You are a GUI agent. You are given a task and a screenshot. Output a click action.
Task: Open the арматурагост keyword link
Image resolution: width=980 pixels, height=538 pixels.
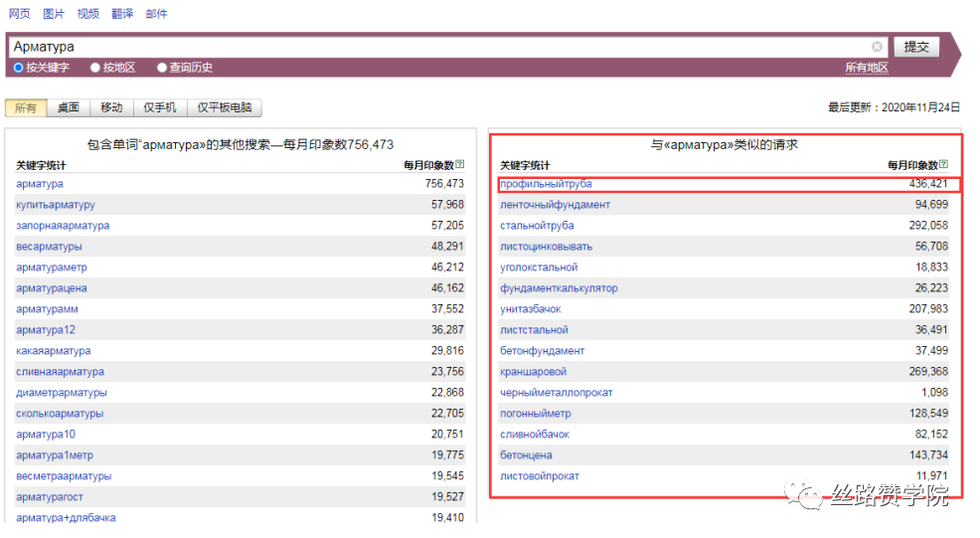click(50, 497)
